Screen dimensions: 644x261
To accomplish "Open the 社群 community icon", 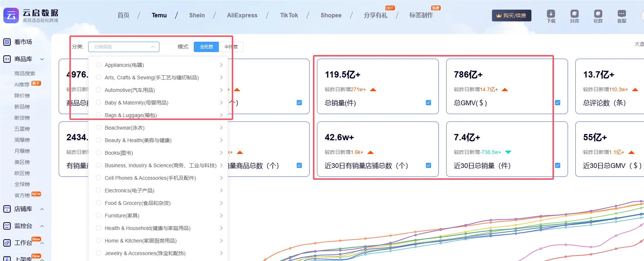I will (x=598, y=14).
